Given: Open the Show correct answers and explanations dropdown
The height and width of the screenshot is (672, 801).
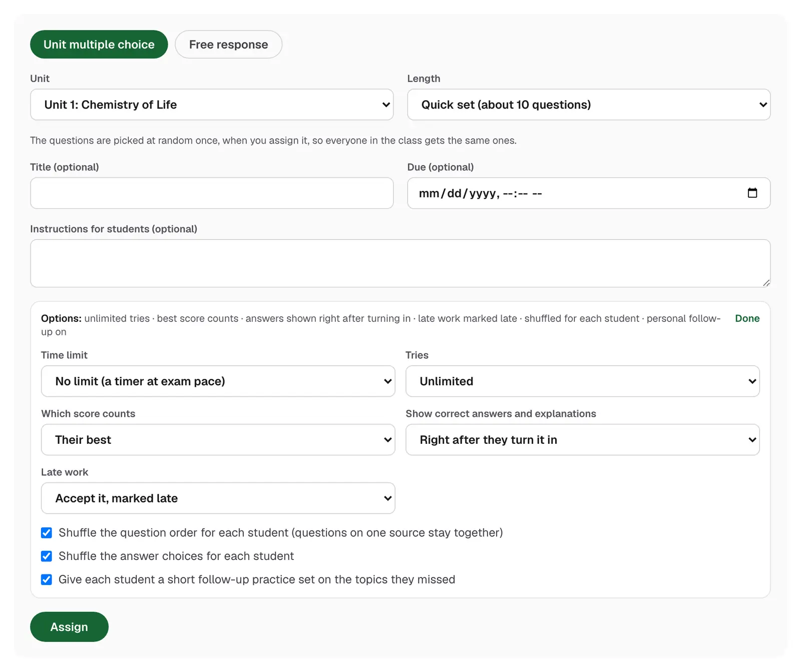Looking at the screenshot, I should [582, 440].
